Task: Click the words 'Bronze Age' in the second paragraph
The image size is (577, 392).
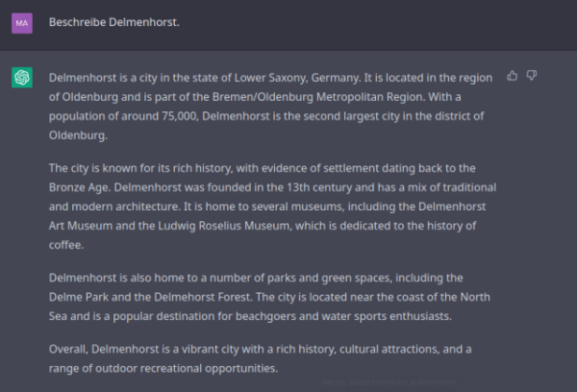Action: pyautogui.click(x=79, y=187)
